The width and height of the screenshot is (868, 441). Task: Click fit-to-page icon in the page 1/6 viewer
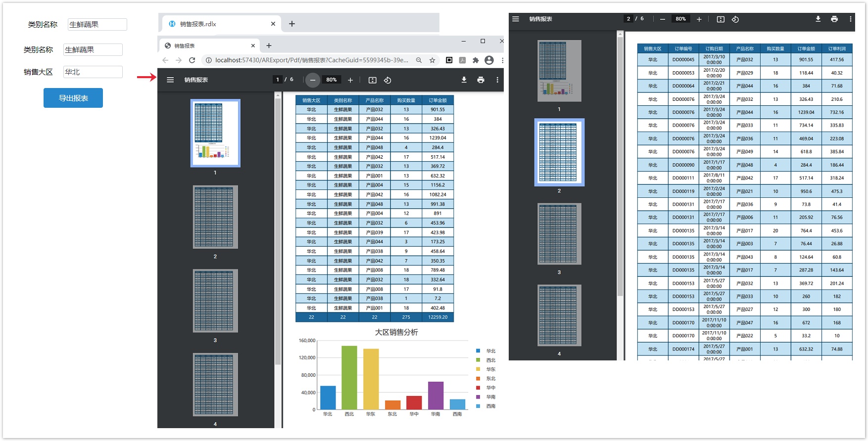pyautogui.click(x=373, y=80)
